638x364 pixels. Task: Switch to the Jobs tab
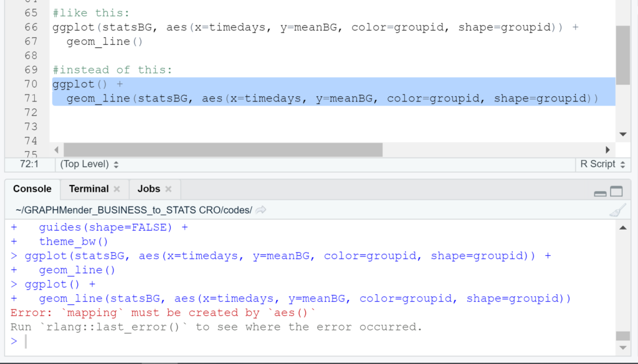coord(148,189)
